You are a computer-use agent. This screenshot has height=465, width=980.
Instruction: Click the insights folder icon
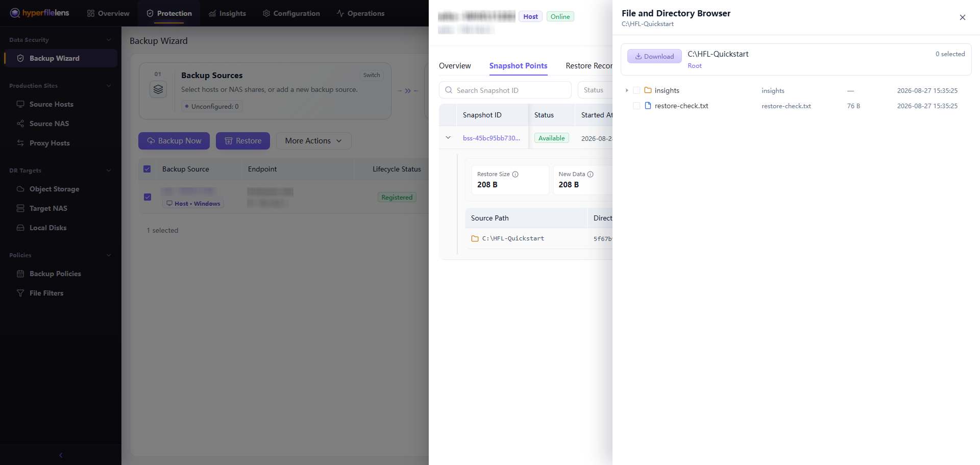point(648,90)
